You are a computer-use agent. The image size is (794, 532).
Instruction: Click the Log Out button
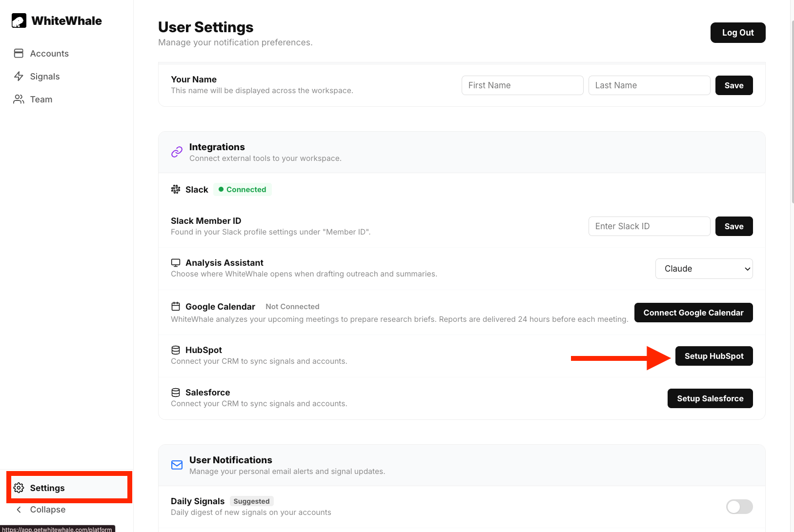[738, 33]
